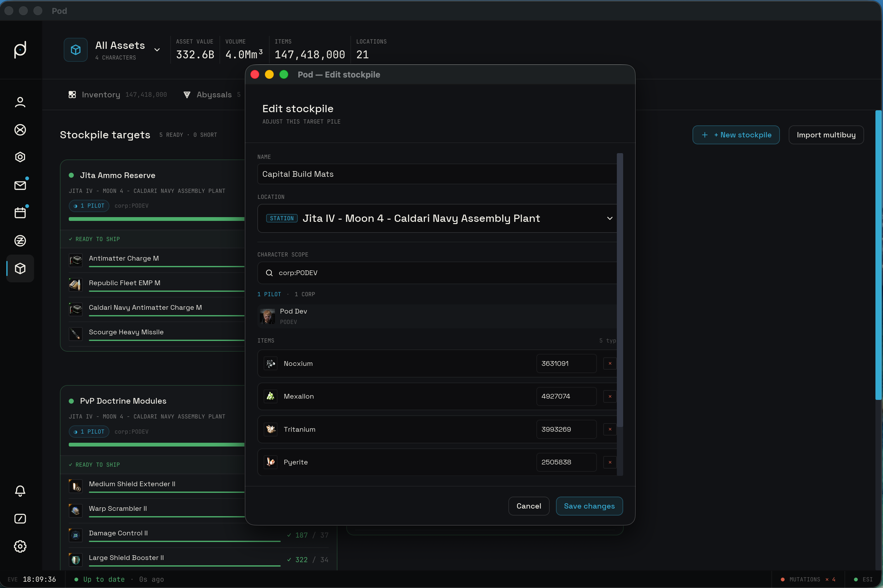Screen dimensions: 883x588
Task: Click the Character scope search field
Action: click(x=438, y=273)
